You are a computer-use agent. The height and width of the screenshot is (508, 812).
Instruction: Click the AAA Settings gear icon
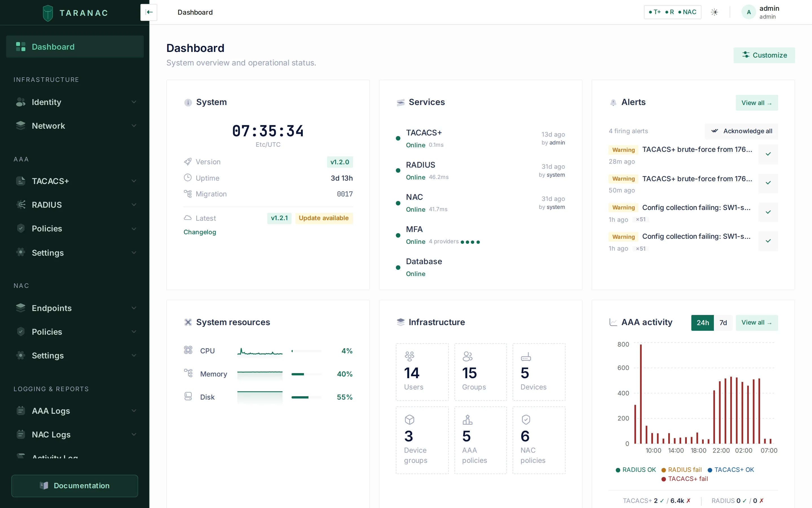pos(21,252)
